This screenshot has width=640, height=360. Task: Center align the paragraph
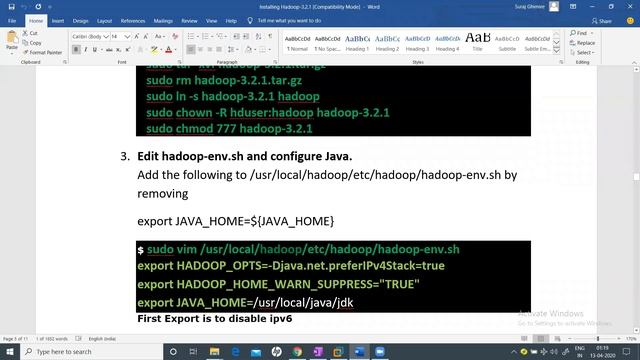(200, 50)
